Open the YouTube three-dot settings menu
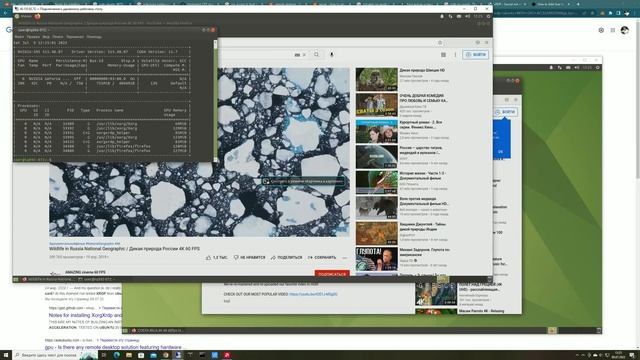Image resolution: width=640 pixels, height=360 pixels. tap(455, 55)
